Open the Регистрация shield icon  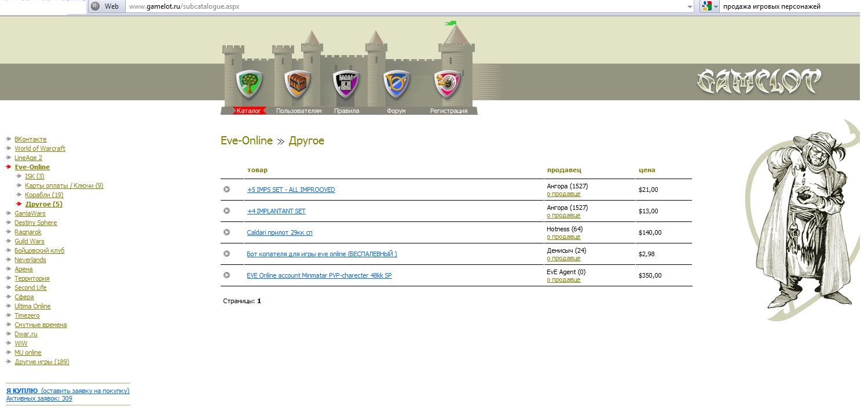pyautogui.click(x=448, y=85)
